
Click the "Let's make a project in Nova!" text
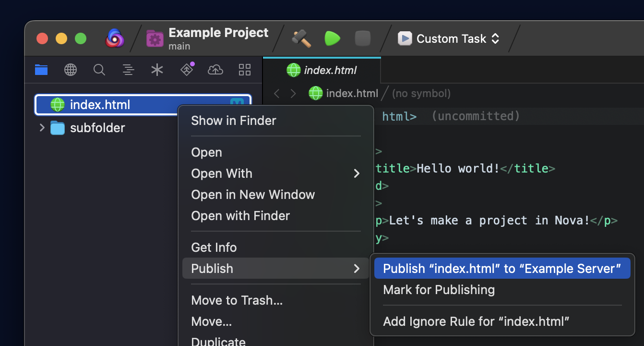coord(489,221)
